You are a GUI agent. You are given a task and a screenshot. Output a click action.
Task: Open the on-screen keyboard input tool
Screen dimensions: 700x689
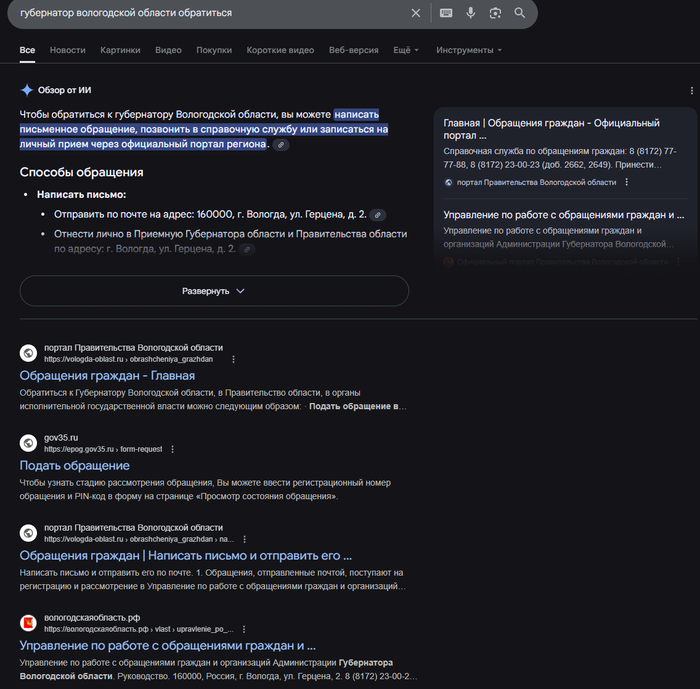(x=445, y=13)
